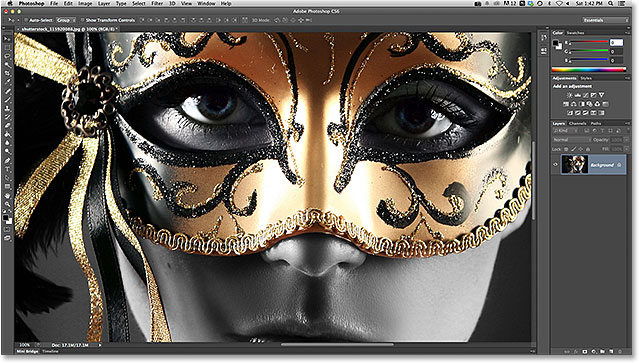Viewport: 639px width, 363px height.
Task: Add Curves adjustment
Action: tap(586, 95)
